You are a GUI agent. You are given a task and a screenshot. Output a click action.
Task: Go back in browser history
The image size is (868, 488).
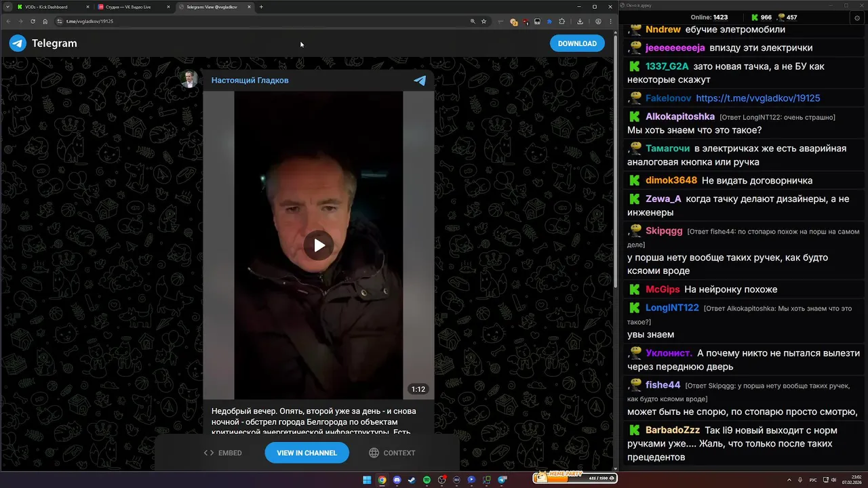tap(8, 21)
